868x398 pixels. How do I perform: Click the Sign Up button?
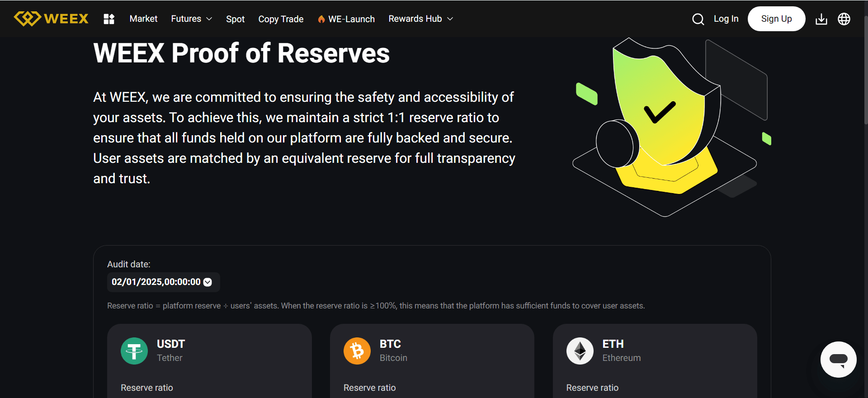click(x=776, y=19)
